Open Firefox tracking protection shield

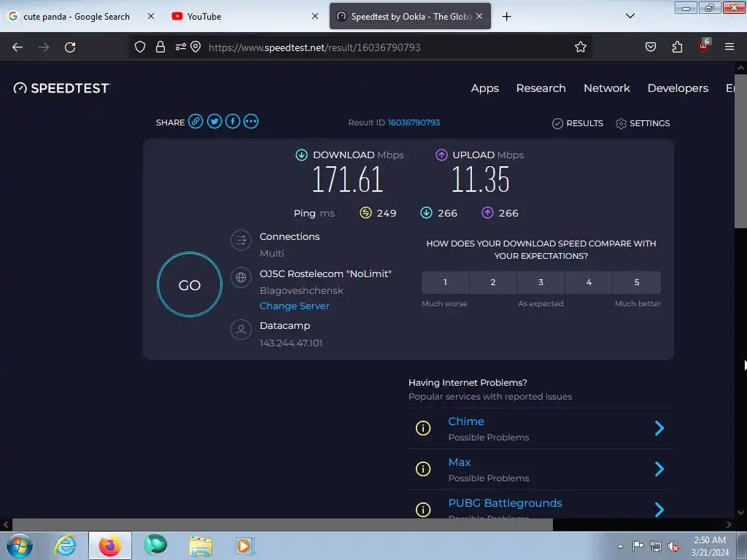point(139,47)
